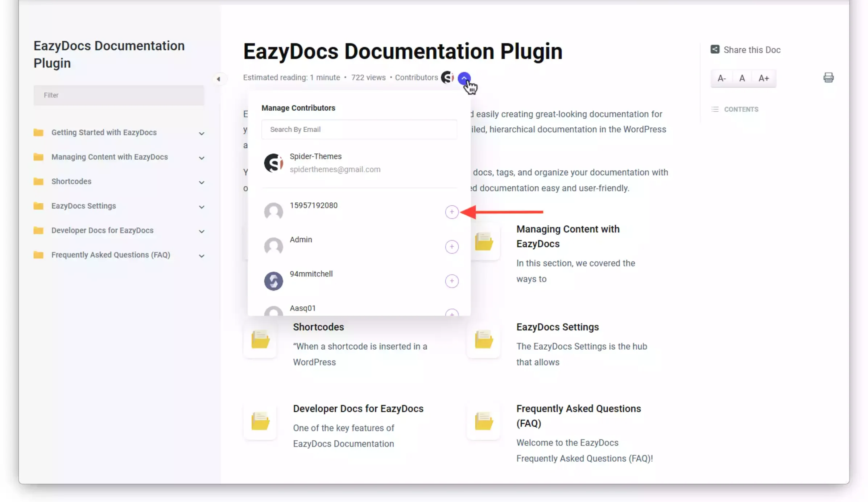
Task: Click the EazyDocs Settings sidebar folder icon
Action: pos(38,206)
